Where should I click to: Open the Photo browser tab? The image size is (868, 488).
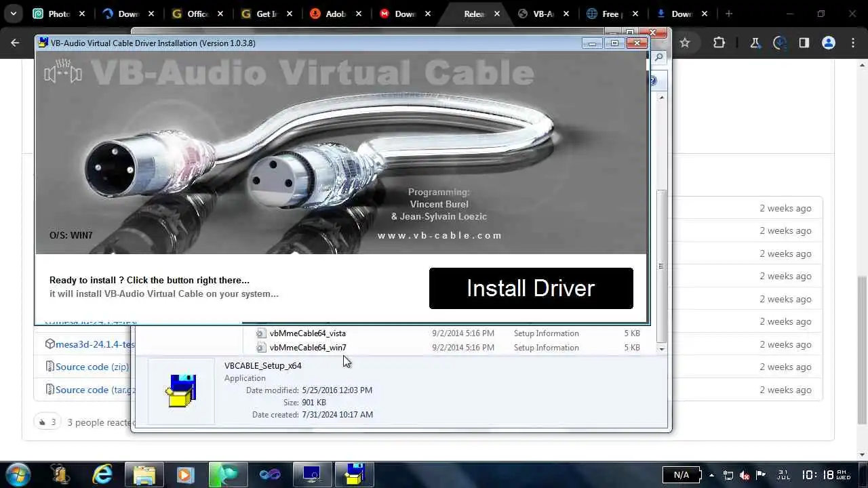(60, 14)
